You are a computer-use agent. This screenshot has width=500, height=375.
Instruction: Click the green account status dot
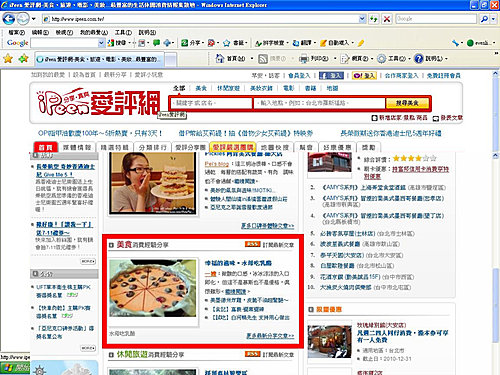(x=470, y=43)
